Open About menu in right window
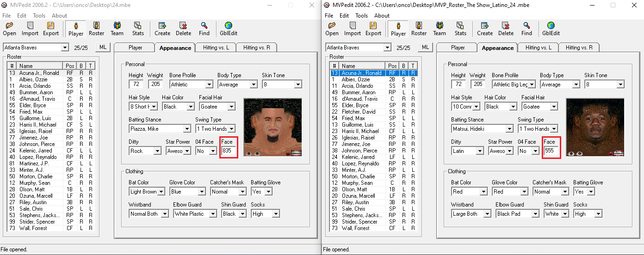Viewport: 644px width, 255px height. coord(382,15)
